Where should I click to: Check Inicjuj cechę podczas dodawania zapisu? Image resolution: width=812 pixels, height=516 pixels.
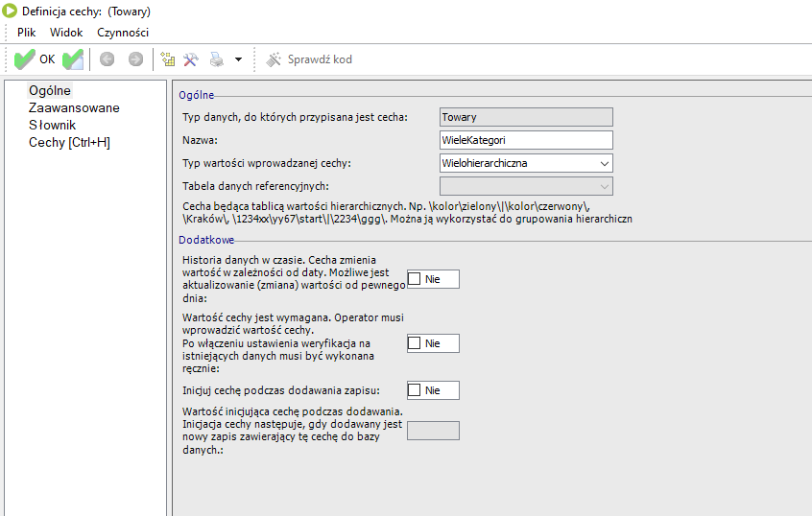pyautogui.click(x=416, y=390)
